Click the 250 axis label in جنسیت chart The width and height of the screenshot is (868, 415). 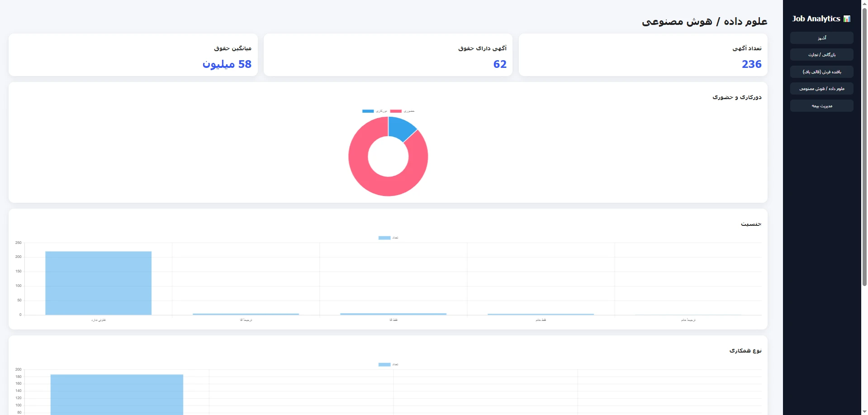pos(18,243)
